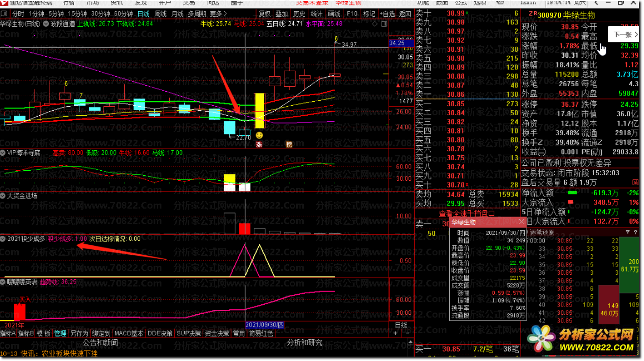Screen dimensions: 644x361
Task: Select the 常用 template
Action: tap(239, 334)
